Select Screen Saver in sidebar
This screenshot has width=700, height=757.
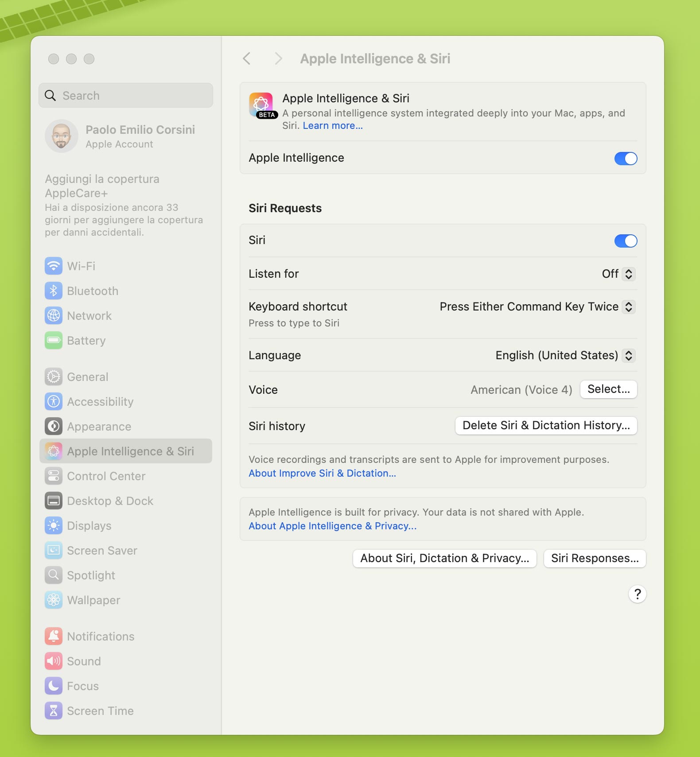126,550
